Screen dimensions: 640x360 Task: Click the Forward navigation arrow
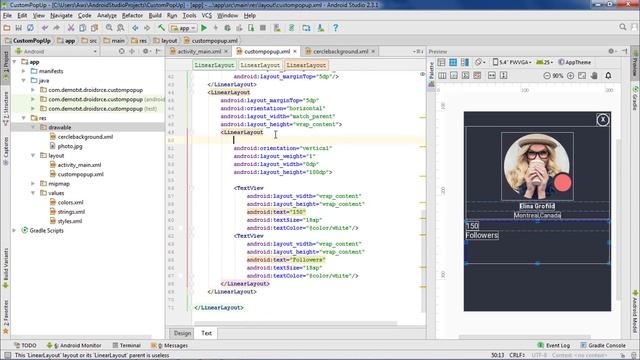(147, 28)
